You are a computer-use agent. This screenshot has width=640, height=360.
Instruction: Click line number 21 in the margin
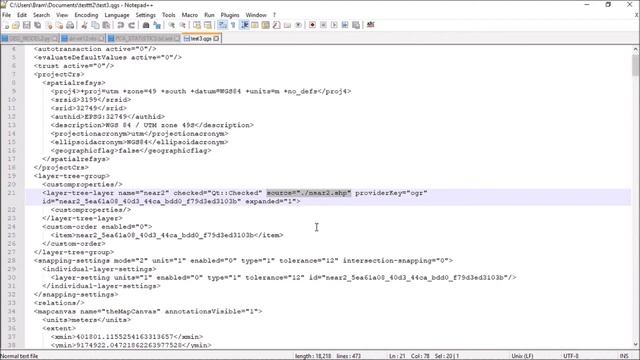(11, 193)
